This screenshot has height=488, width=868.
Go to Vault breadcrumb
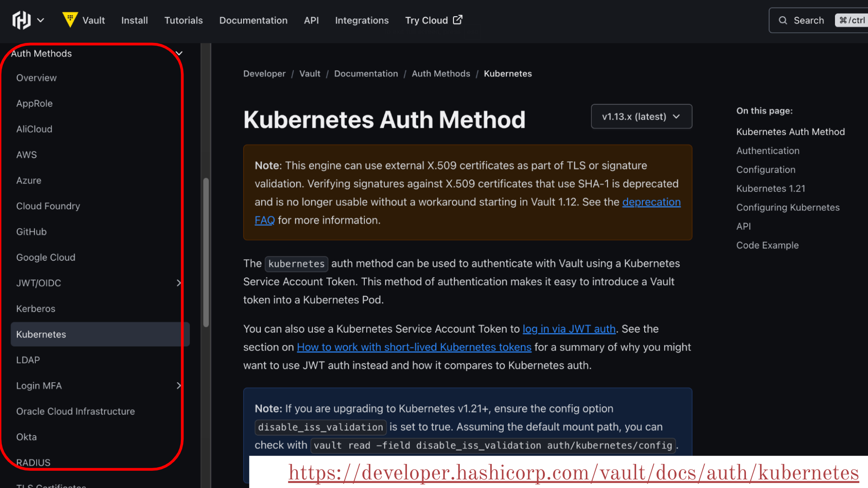click(x=310, y=74)
